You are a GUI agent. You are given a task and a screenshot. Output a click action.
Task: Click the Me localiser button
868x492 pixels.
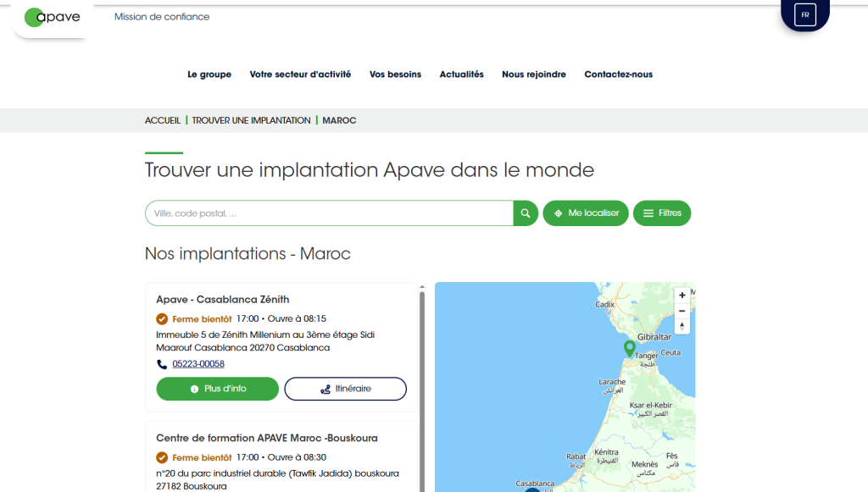coord(587,213)
